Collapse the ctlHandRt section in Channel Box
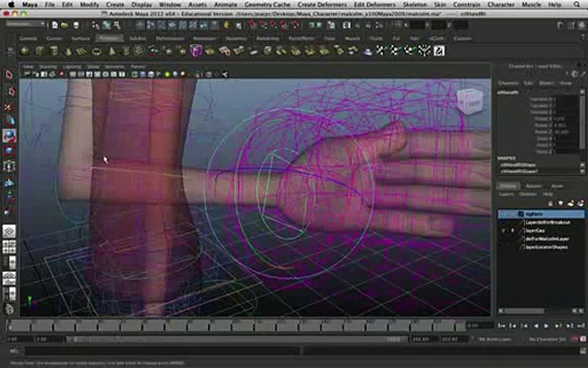Viewport: 588px width, 368px height. 508,93
